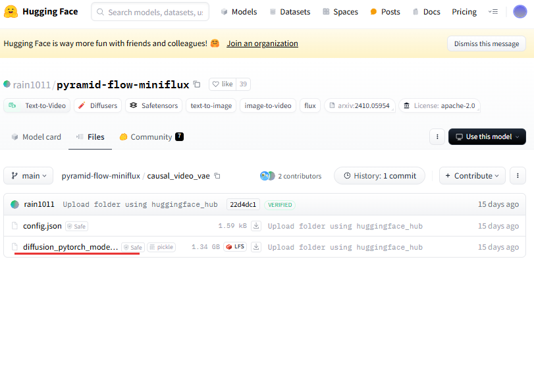Click the Diffusers tag

tap(97, 105)
